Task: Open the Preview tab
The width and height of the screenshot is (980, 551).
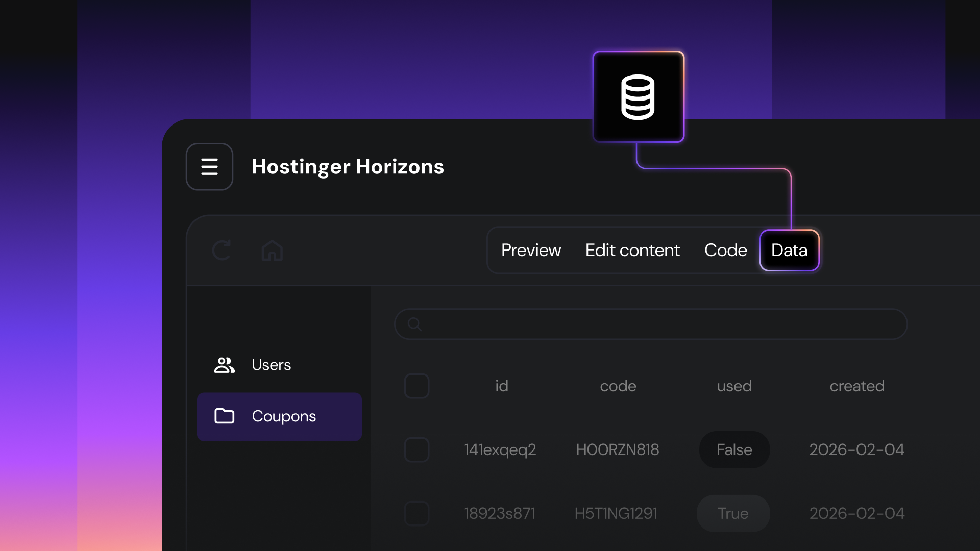Action: pyautogui.click(x=531, y=250)
